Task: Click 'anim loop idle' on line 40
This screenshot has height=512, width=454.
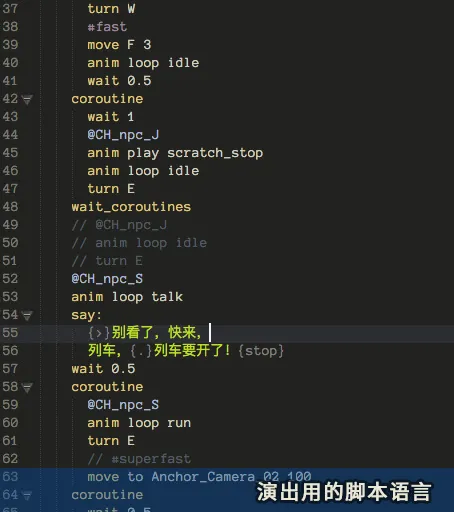Action: (x=143, y=63)
